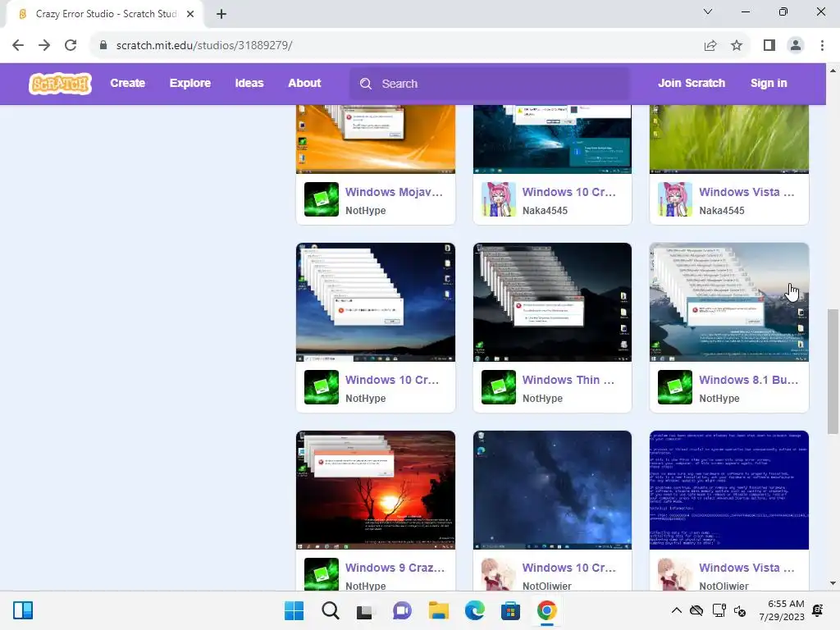Open a new browser tab
Viewport: 840px width, 630px height.
click(221, 14)
